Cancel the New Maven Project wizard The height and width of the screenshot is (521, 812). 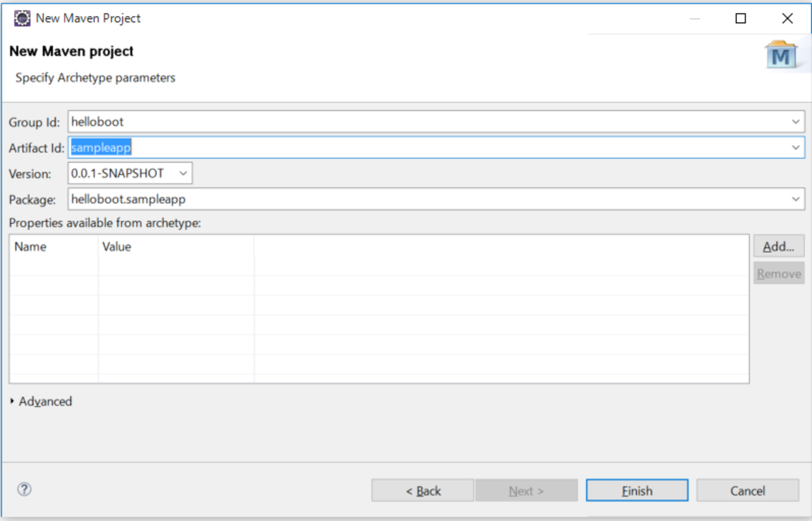748,490
